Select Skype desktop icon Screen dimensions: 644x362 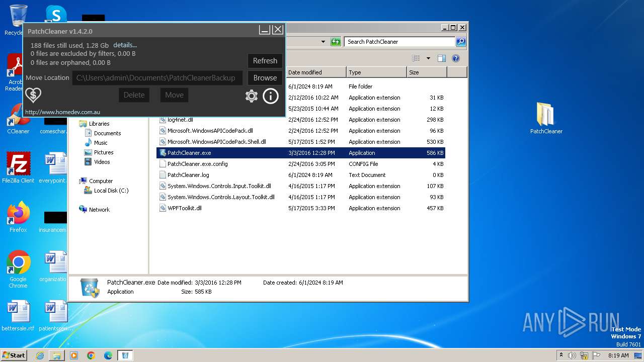click(56, 14)
